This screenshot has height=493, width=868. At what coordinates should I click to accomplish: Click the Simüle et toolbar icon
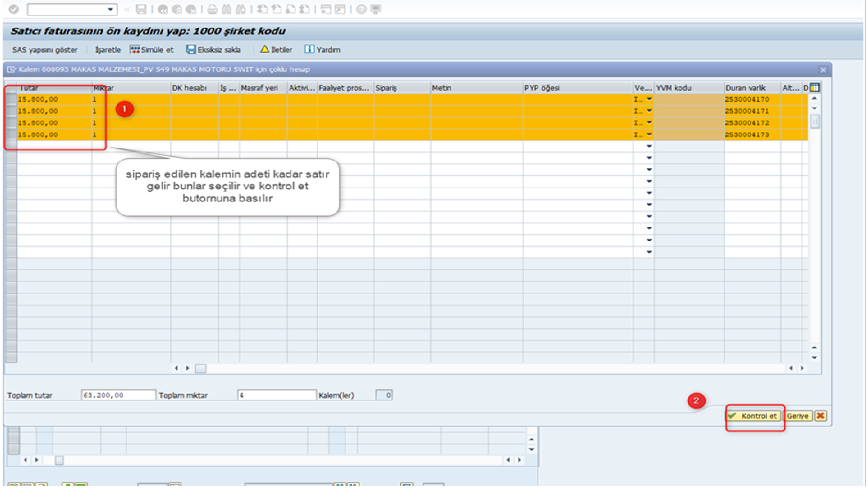(136, 50)
